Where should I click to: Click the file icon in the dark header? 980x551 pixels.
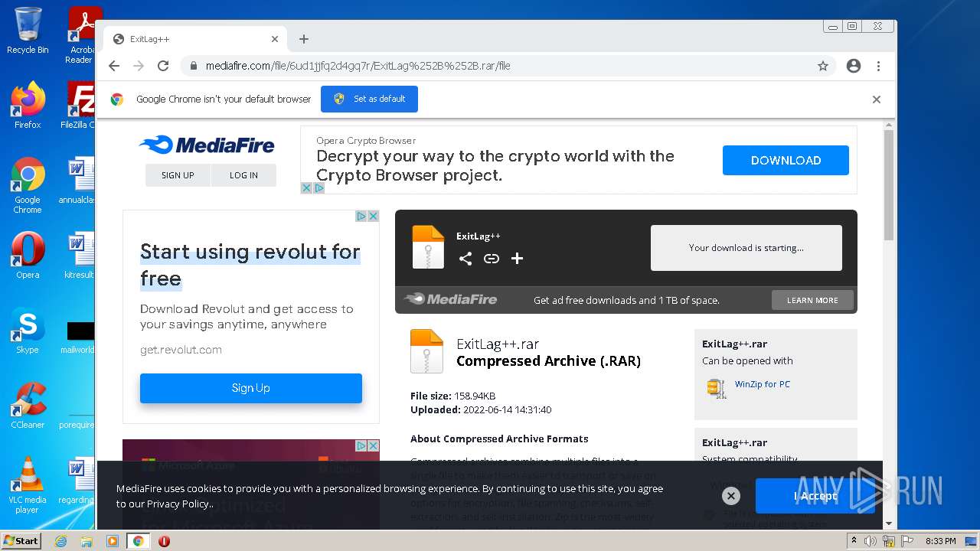428,247
